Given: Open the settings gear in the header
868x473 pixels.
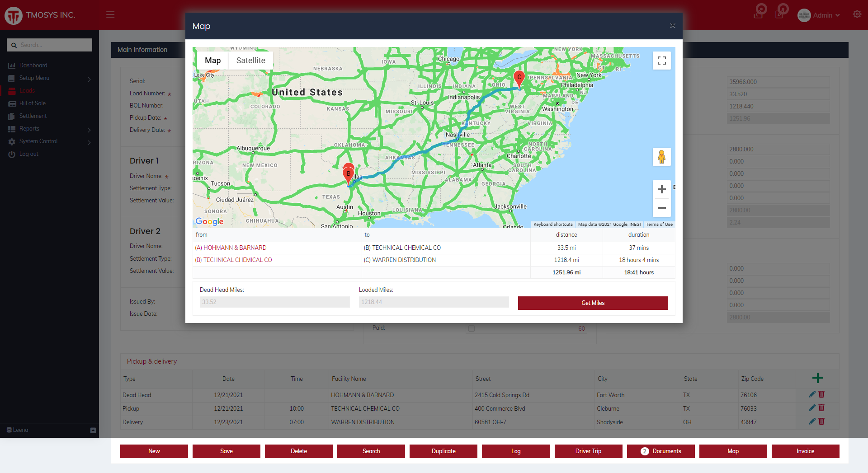Looking at the screenshot, I should pyautogui.click(x=857, y=14).
